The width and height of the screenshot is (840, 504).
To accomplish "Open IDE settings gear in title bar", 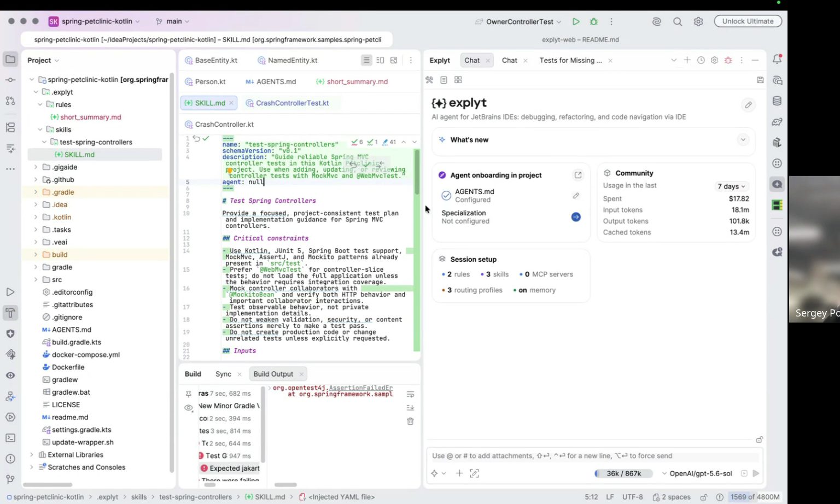I will [x=698, y=21].
